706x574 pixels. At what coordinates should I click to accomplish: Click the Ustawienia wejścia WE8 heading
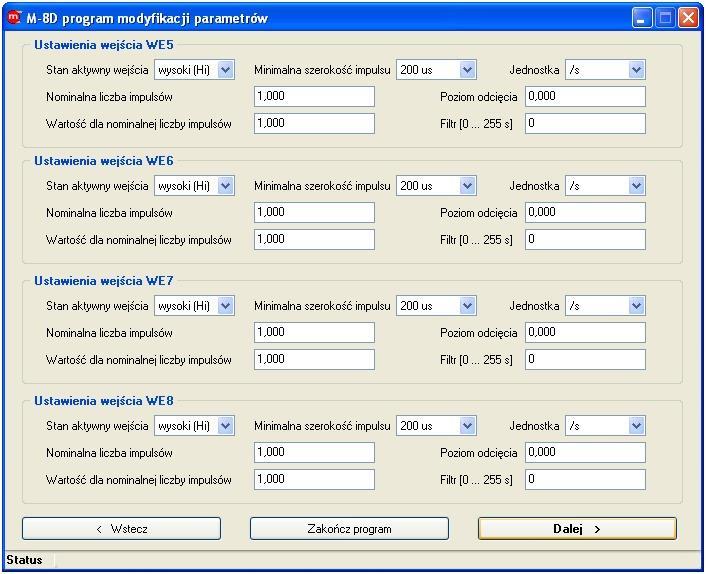pyautogui.click(x=104, y=401)
